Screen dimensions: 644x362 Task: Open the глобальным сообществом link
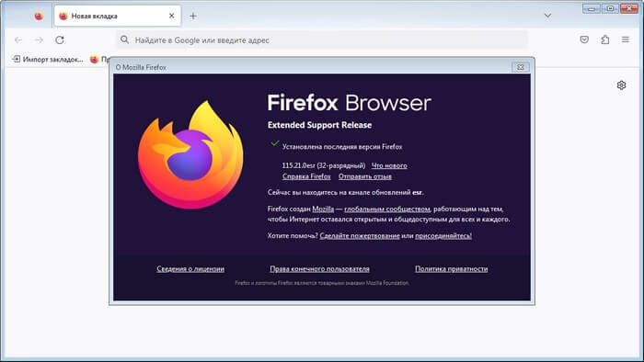(x=387, y=209)
